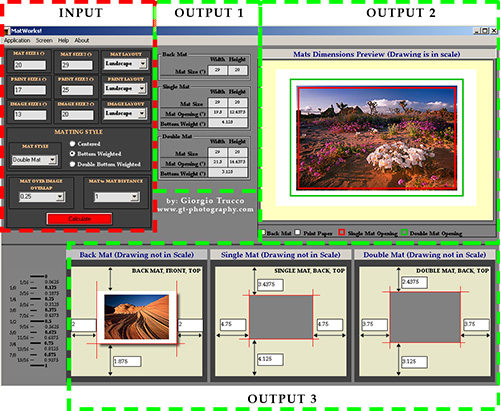The height and width of the screenshot is (411, 500).
Task: Select the Centered radio button
Action: tap(72, 144)
